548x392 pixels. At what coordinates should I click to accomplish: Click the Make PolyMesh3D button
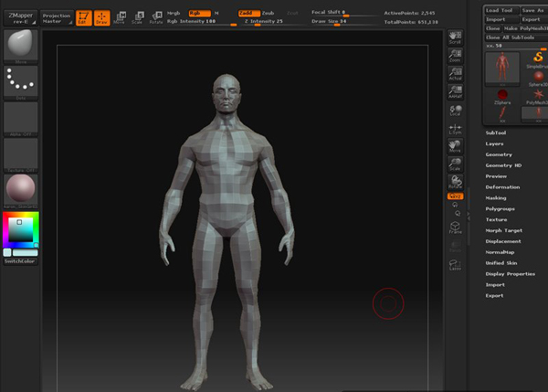tap(525, 28)
